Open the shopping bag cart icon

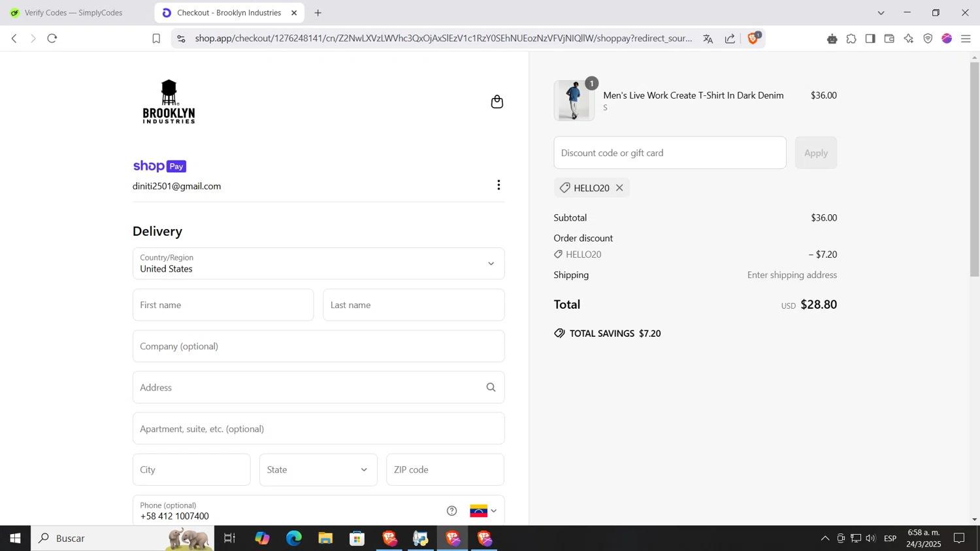[497, 102]
